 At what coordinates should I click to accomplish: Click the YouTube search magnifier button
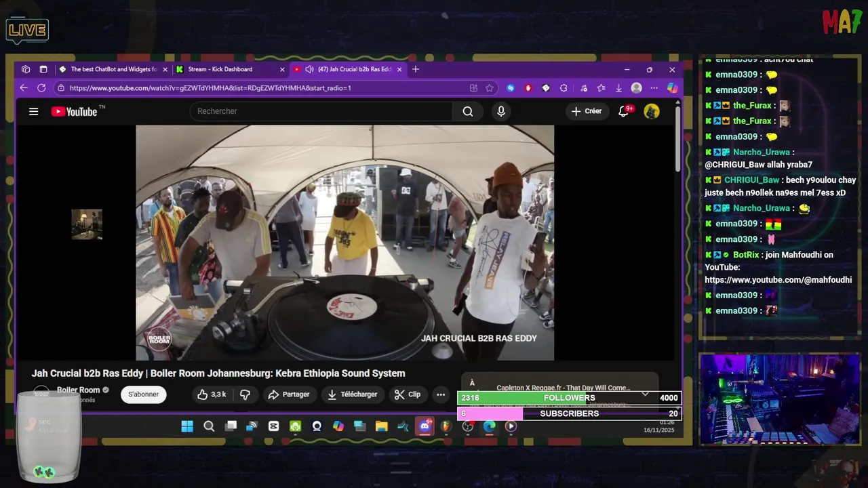click(468, 111)
